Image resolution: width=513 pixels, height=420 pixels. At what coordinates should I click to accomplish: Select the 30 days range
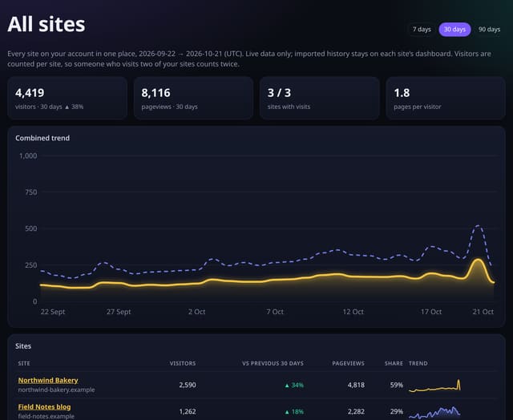tap(454, 30)
